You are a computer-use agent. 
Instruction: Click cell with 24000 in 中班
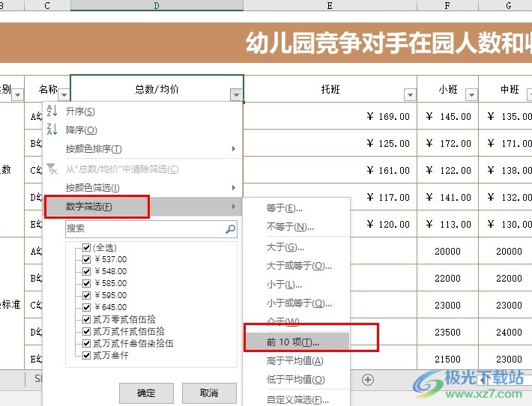point(506,332)
